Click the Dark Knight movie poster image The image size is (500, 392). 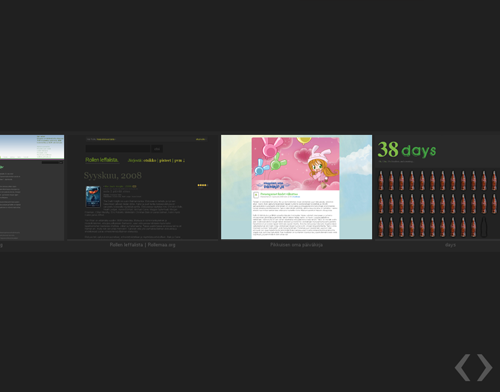[x=93, y=197]
